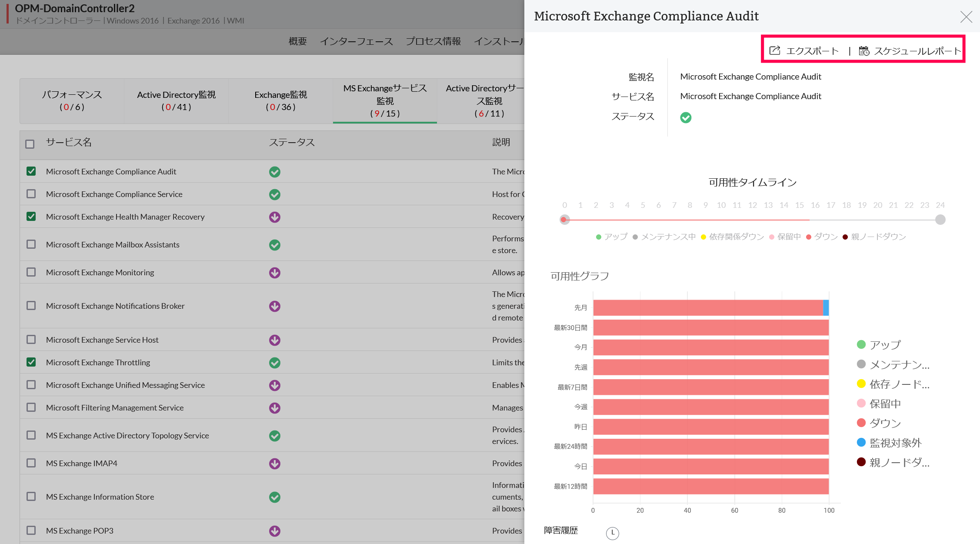This screenshot has height=544, width=980.
Task: Toggle アップ legend dot in availability graph
Action: point(861,344)
